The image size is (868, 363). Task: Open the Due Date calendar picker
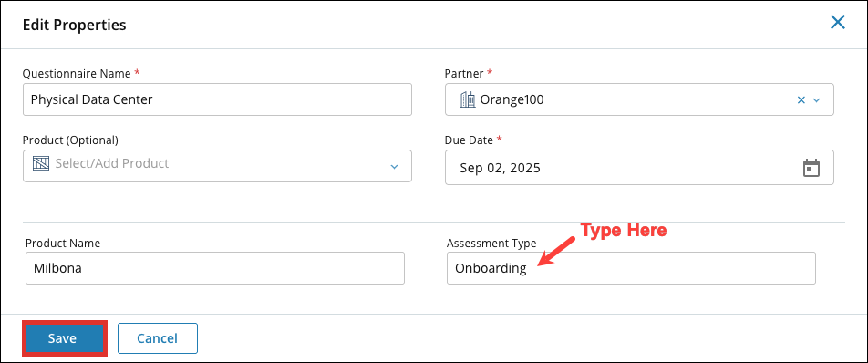click(811, 168)
